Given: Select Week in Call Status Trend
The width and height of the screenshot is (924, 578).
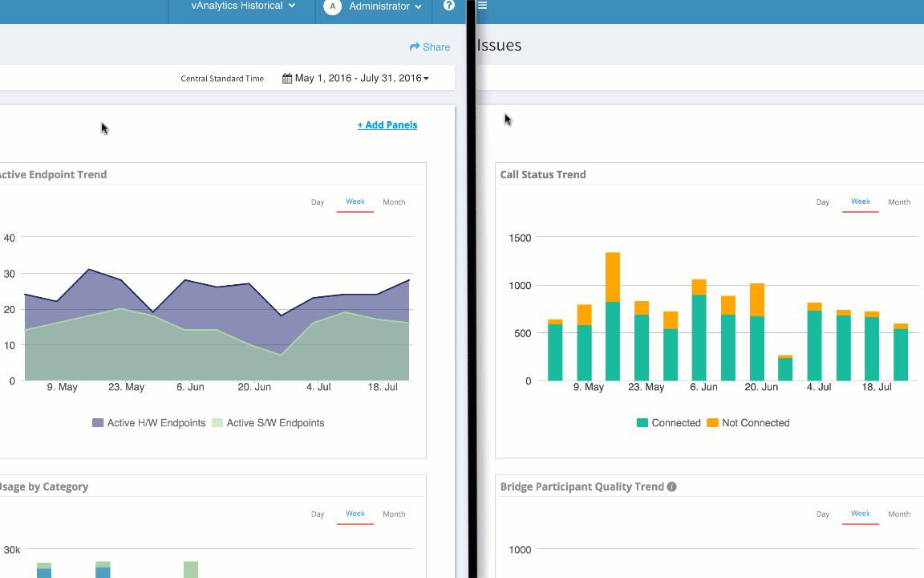Looking at the screenshot, I should 861,201.
